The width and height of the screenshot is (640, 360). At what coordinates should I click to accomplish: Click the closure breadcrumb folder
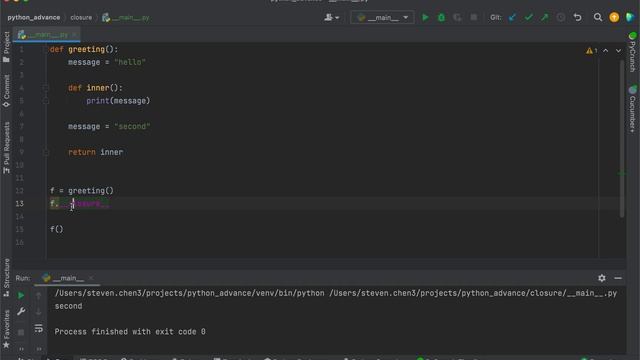(81, 18)
